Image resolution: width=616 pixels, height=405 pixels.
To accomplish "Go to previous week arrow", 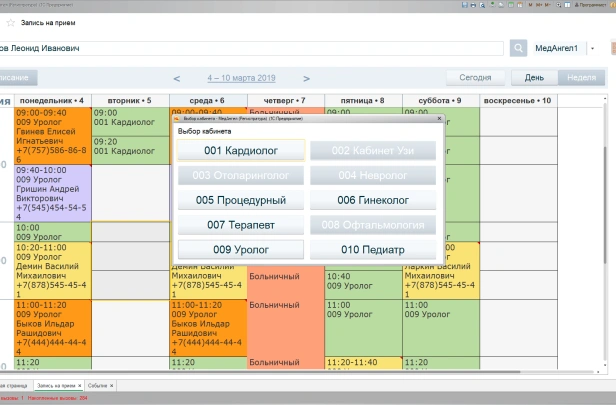I will click(x=177, y=78).
